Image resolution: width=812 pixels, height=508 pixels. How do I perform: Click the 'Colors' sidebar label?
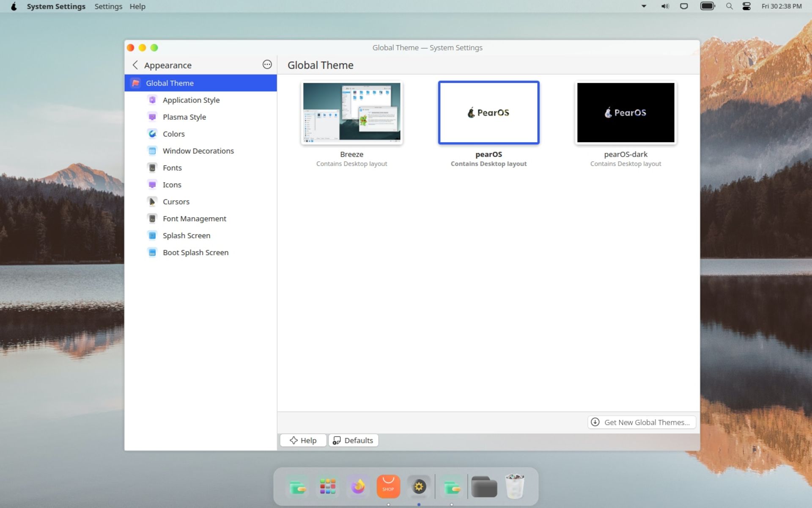coord(174,134)
